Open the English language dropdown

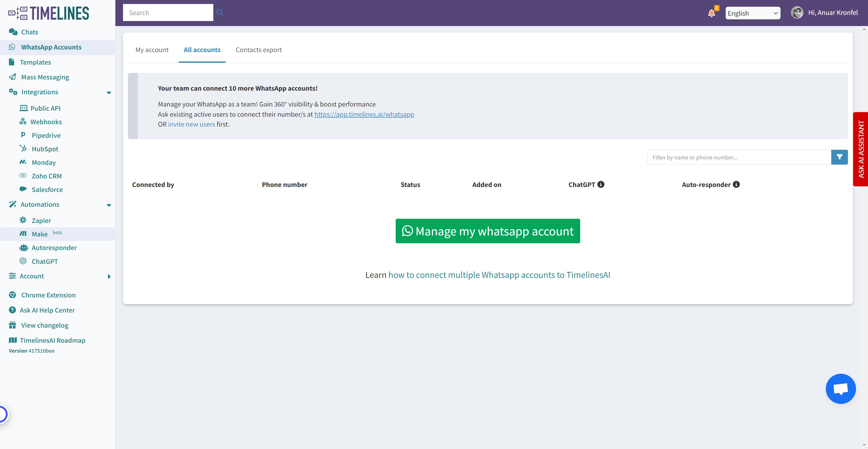752,13
